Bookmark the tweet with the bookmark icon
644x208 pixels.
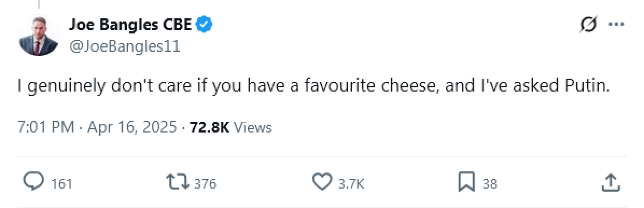pos(466,182)
